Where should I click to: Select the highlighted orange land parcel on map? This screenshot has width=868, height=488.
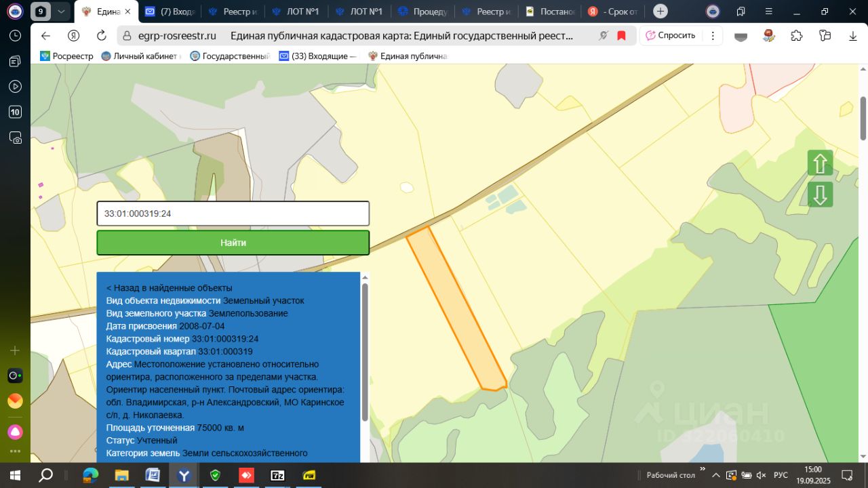(x=456, y=309)
